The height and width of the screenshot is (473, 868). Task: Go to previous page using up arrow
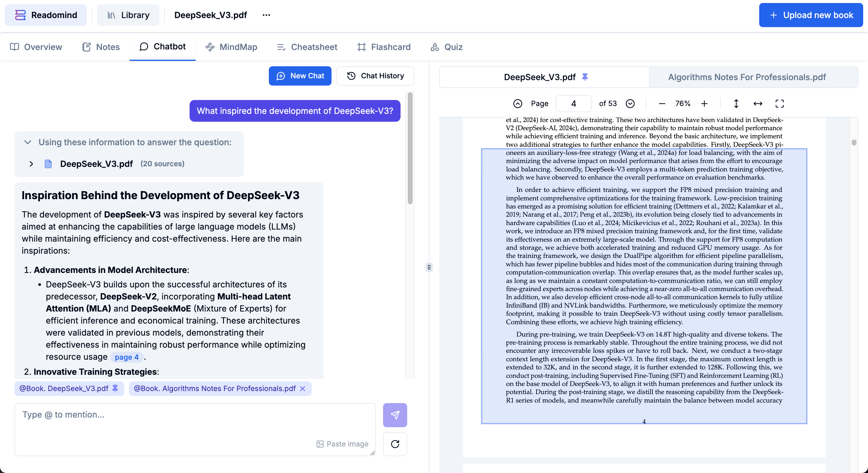(517, 103)
